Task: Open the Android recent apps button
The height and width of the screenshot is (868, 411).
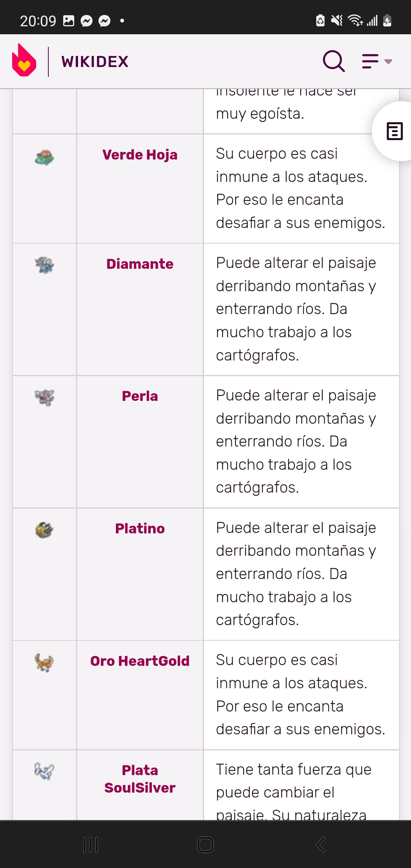Action: click(x=91, y=845)
